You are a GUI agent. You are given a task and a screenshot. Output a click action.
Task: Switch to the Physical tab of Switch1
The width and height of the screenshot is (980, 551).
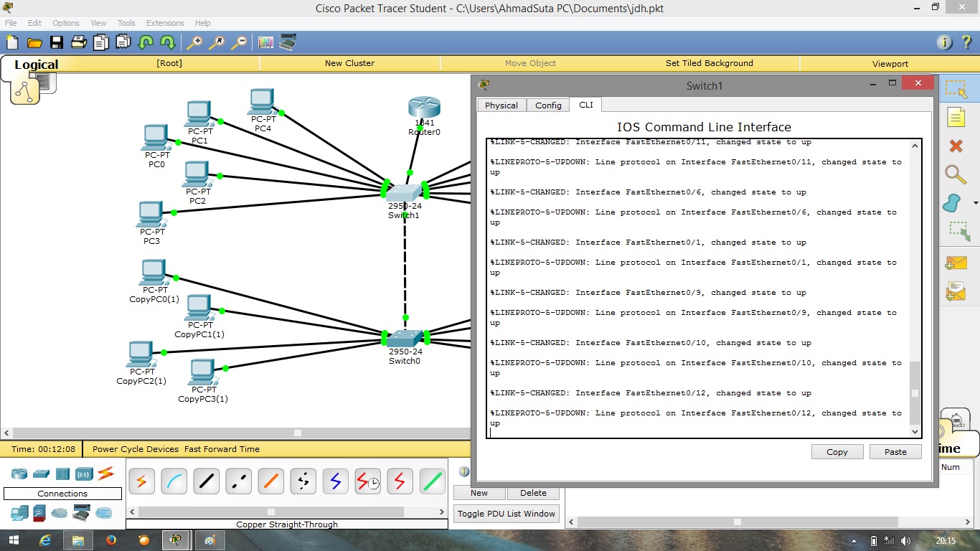click(x=501, y=105)
